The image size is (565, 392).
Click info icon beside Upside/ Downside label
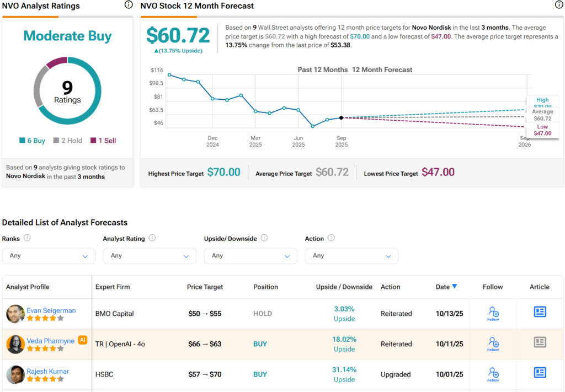tap(264, 238)
